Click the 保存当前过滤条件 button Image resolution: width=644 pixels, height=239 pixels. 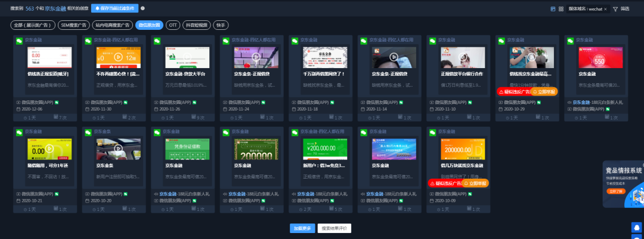coord(116,8)
